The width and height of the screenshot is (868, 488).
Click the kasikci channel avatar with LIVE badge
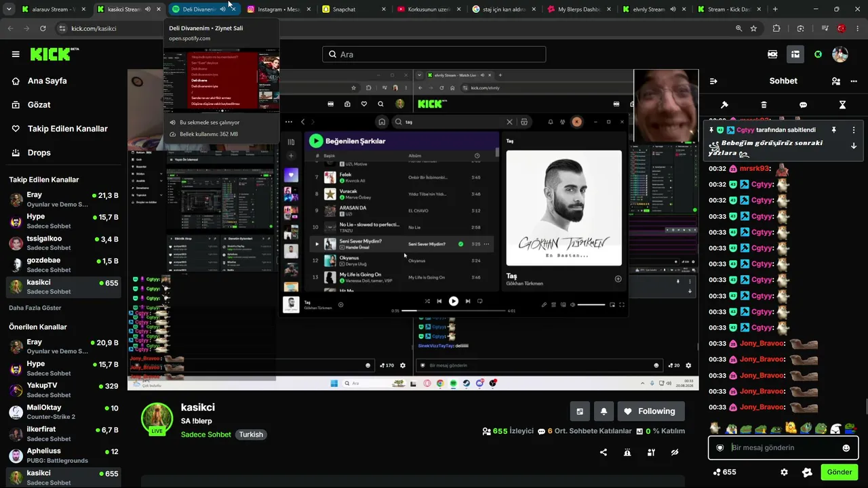point(157,419)
